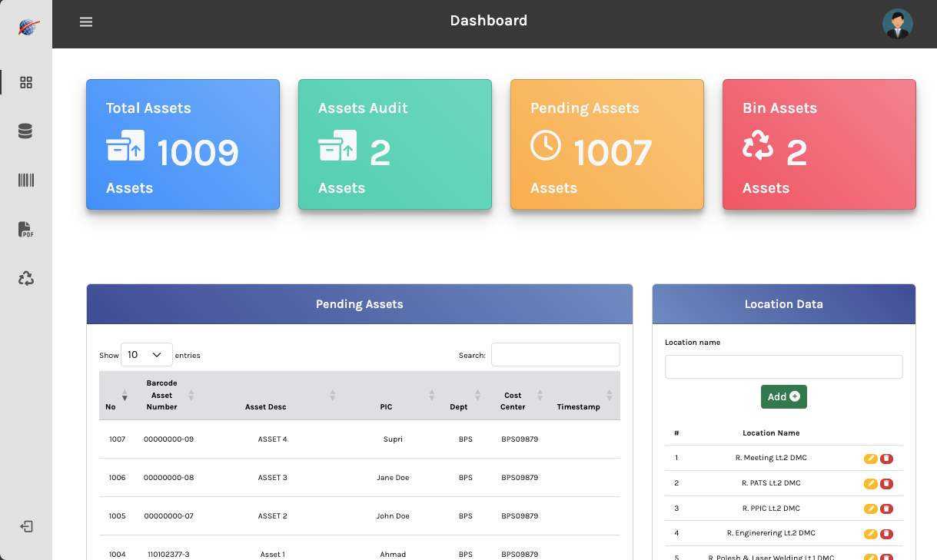The width and height of the screenshot is (937, 560).
Task: Edit the R. Meeting Lt.2 DMC location
Action: click(x=869, y=459)
